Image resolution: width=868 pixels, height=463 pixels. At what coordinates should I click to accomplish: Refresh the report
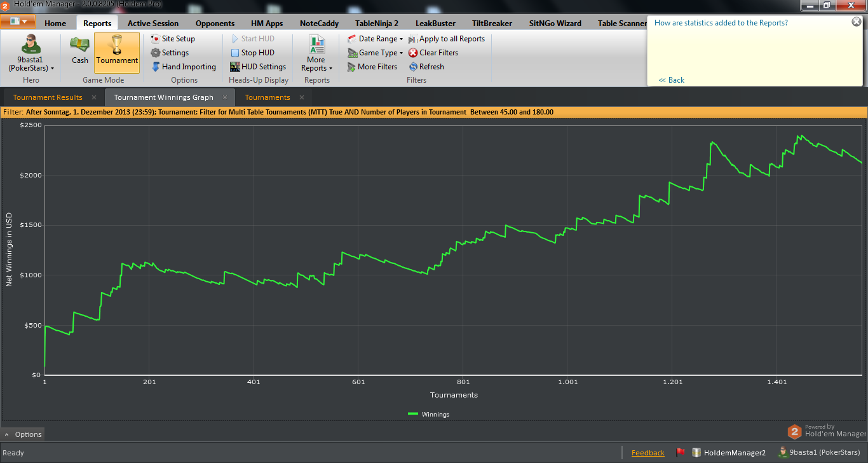(x=426, y=67)
